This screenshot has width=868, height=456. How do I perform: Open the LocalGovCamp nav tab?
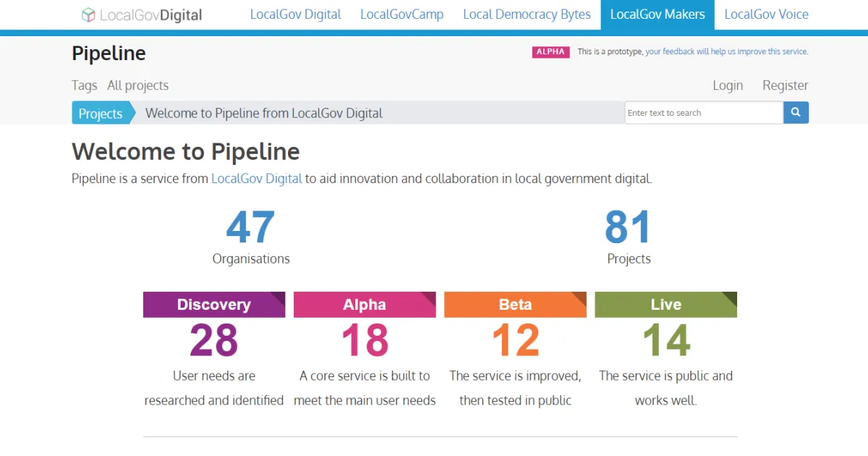(401, 14)
